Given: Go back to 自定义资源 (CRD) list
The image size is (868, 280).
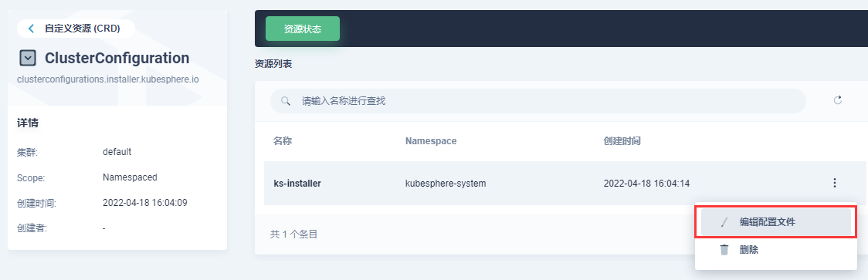Looking at the screenshot, I should 76,29.
